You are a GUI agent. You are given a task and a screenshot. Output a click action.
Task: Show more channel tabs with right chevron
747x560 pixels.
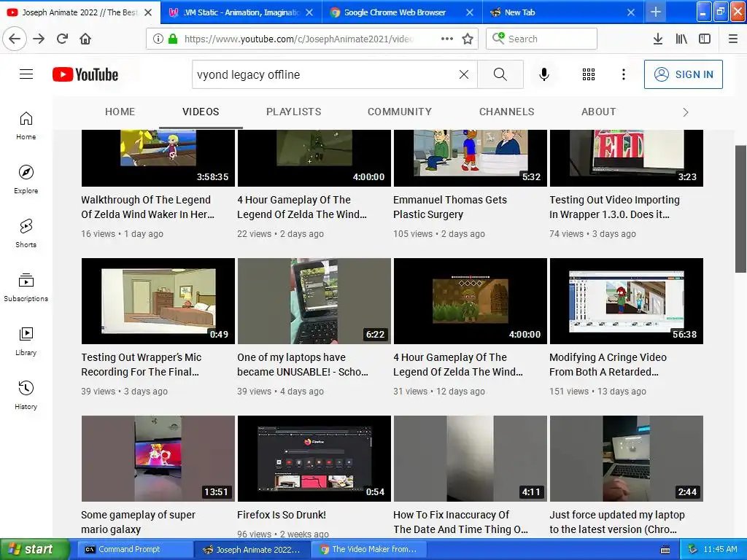[686, 112]
